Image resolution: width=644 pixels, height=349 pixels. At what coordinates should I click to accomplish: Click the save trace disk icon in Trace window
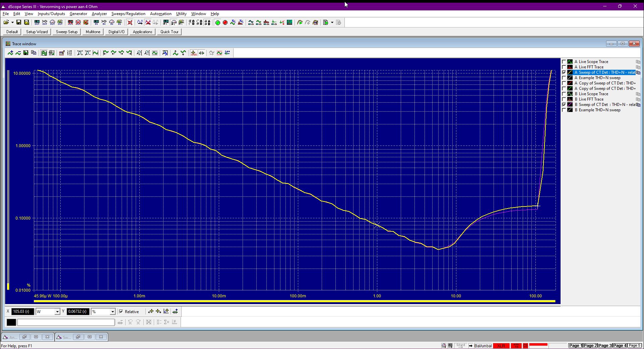(x=26, y=53)
